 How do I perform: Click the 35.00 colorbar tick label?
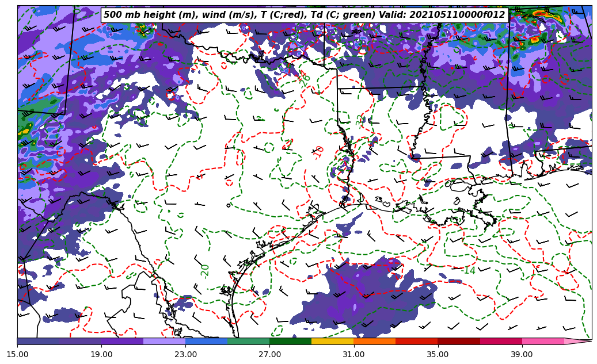point(438,354)
